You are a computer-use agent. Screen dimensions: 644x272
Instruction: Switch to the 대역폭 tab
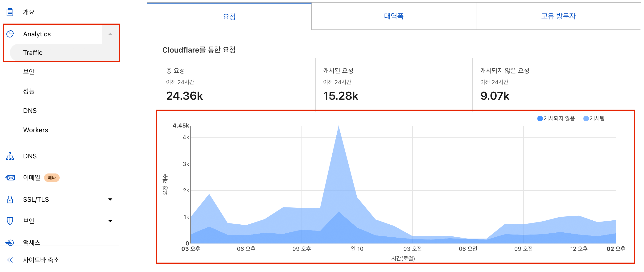click(394, 16)
